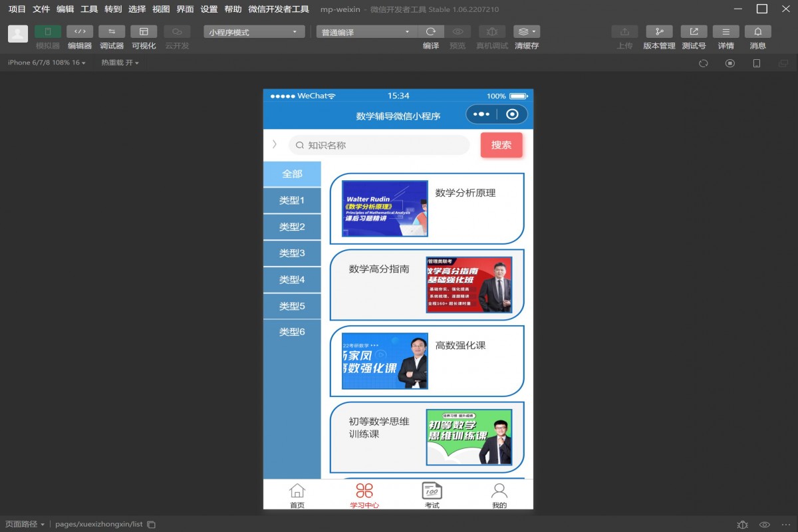798x532 pixels.
Task: Select 考试 in the bottom navigation bar
Action: [x=432, y=495]
